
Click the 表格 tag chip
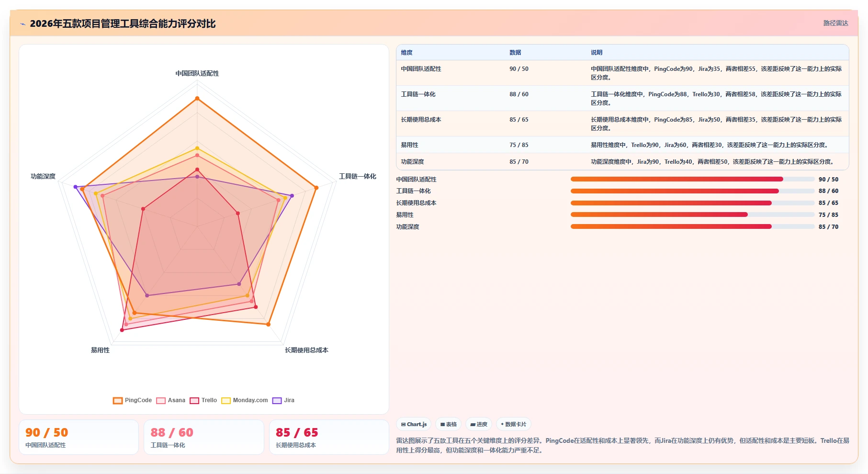[x=449, y=424]
